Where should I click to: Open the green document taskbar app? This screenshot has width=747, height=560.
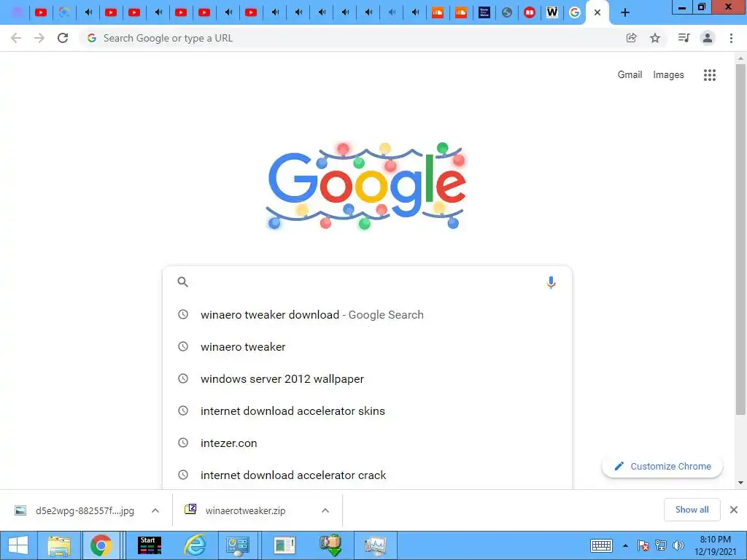point(285,545)
